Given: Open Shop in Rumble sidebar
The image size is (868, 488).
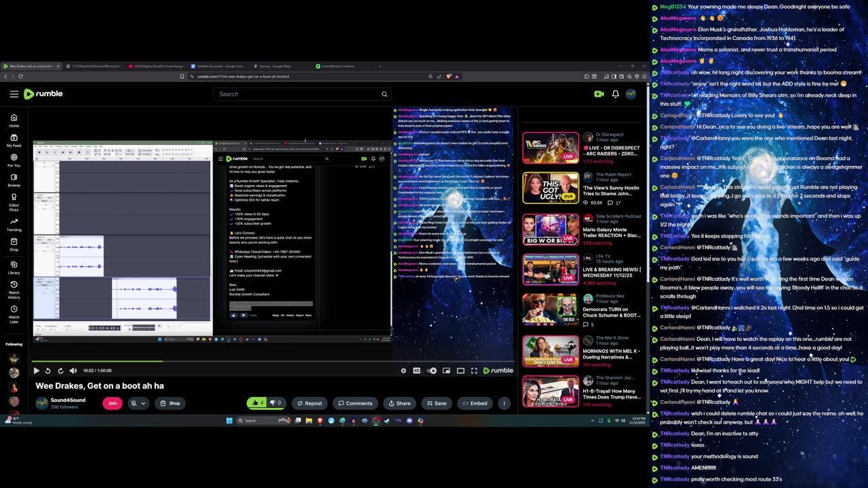Looking at the screenshot, I should (14, 244).
